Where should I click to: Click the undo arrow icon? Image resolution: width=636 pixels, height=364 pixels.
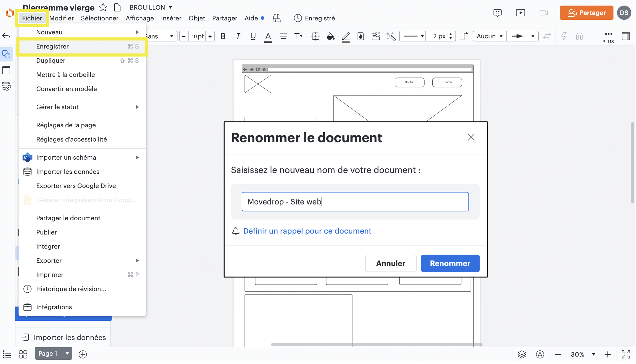click(x=6, y=36)
